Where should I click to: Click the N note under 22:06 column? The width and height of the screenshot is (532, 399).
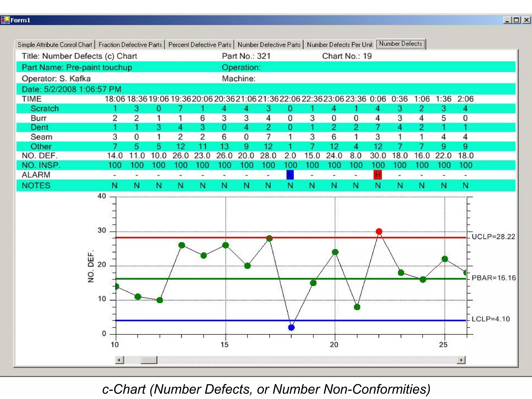290,185
